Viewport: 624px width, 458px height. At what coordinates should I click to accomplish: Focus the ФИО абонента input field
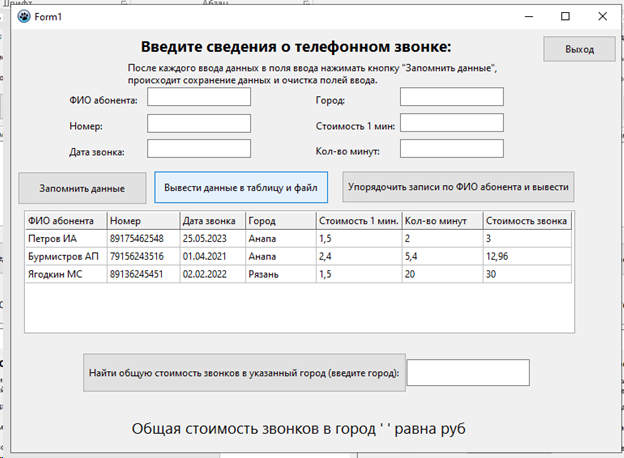tap(199, 98)
